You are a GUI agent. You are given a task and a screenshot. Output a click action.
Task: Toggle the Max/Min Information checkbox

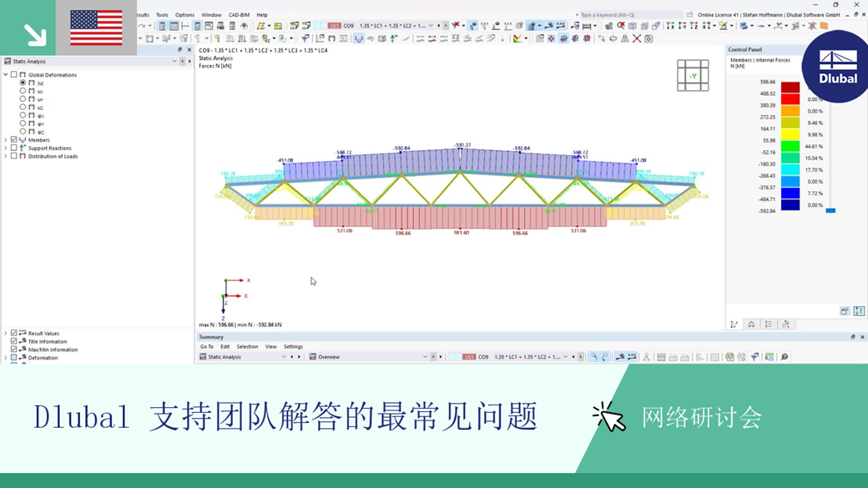tap(14, 350)
